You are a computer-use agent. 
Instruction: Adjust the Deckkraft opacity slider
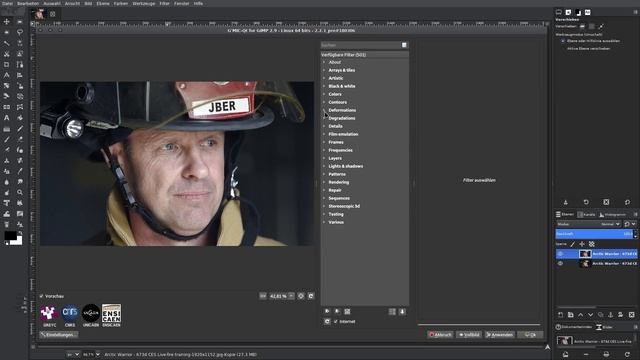pyautogui.click(x=594, y=234)
